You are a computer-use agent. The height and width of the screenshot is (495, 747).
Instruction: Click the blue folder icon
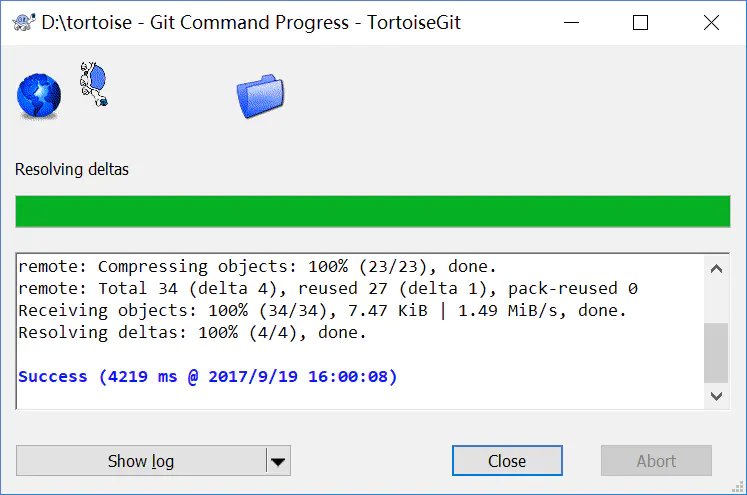260,96
